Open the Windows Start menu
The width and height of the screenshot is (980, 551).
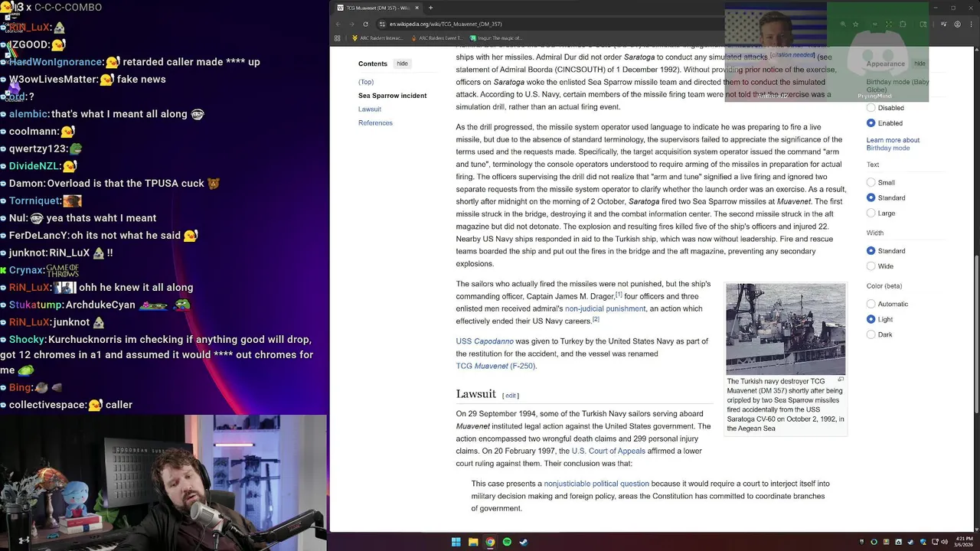click(x=456, y=542)
